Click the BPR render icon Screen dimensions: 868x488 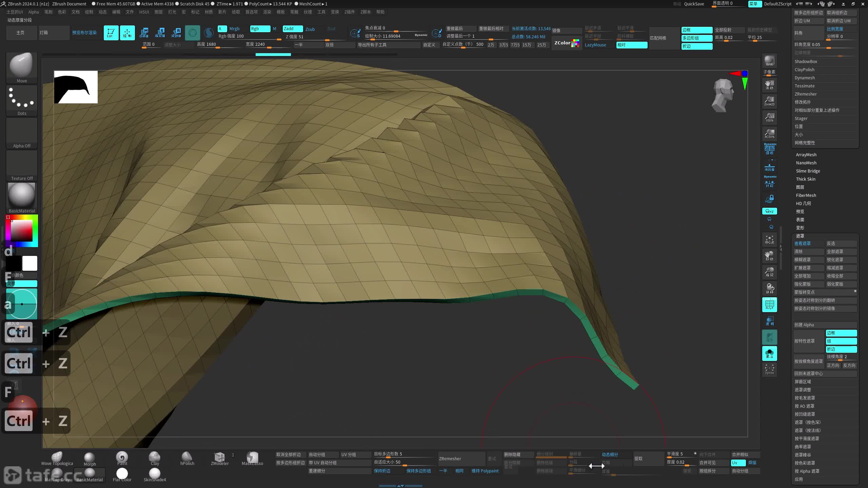click(769, 61)
